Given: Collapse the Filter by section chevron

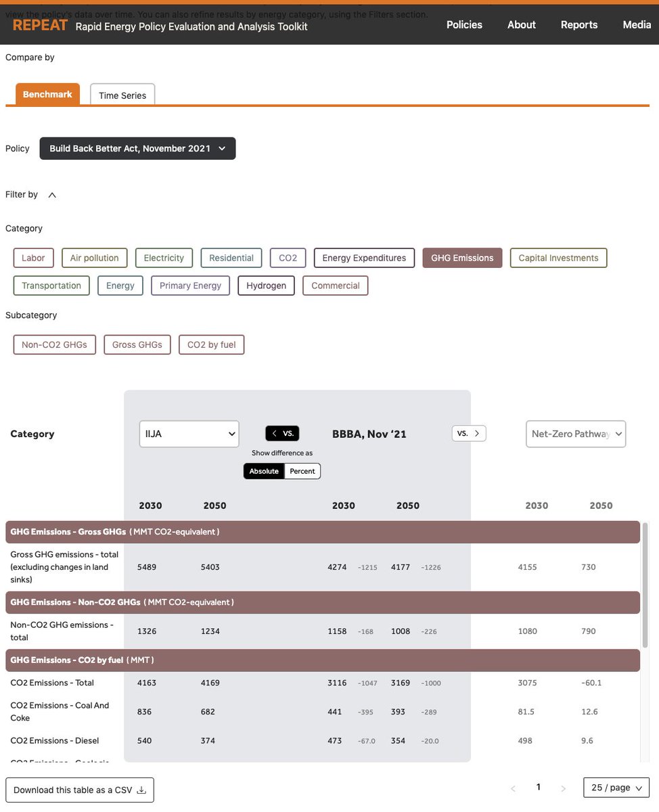Looking at the screenshot, I should coord(52,195).
